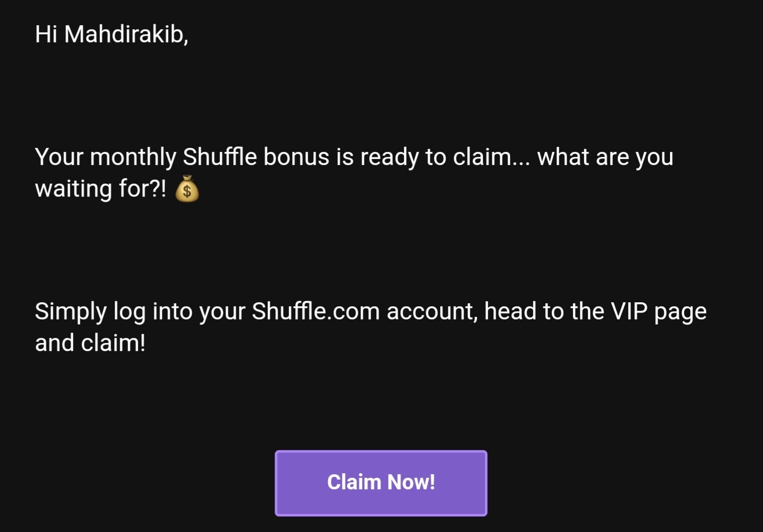Click the money bag emoji
This screenshot has width=763, height=532.
click(187, 189)
